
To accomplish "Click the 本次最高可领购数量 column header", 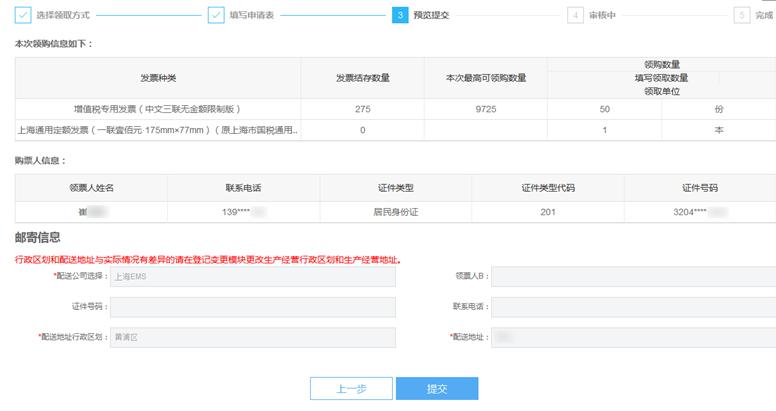I will [x=486, y=78].
